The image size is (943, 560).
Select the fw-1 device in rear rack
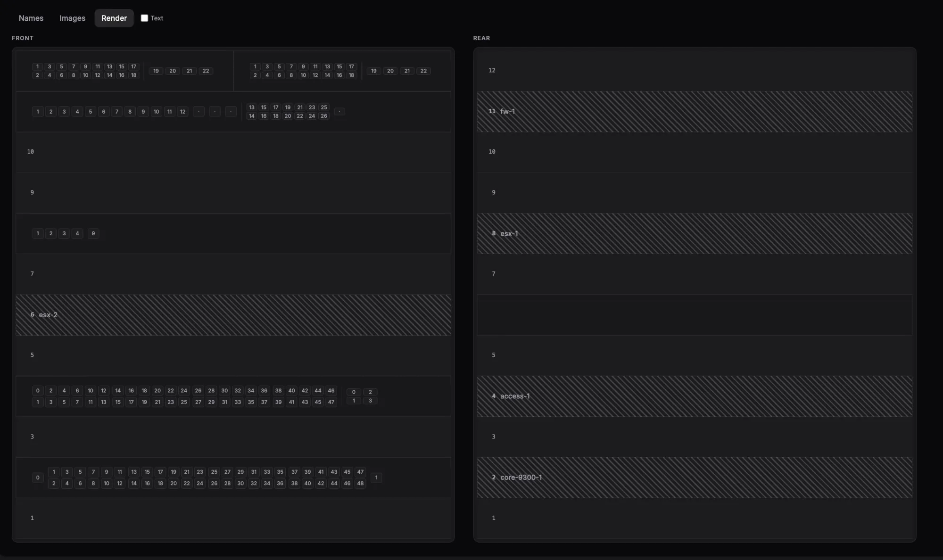coord(695,111)
